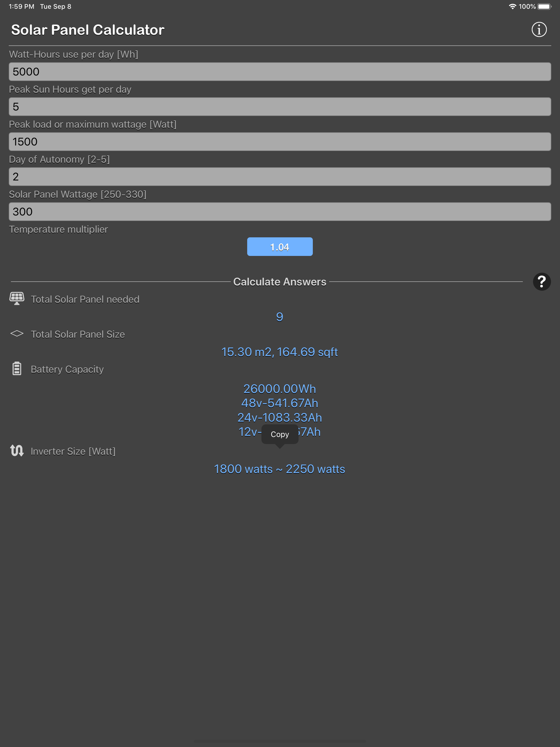The image size is (560, 747).
Task: Click the inverter icon beside Inverter Size
Action: pyautogui.click(x=17, y=451)
